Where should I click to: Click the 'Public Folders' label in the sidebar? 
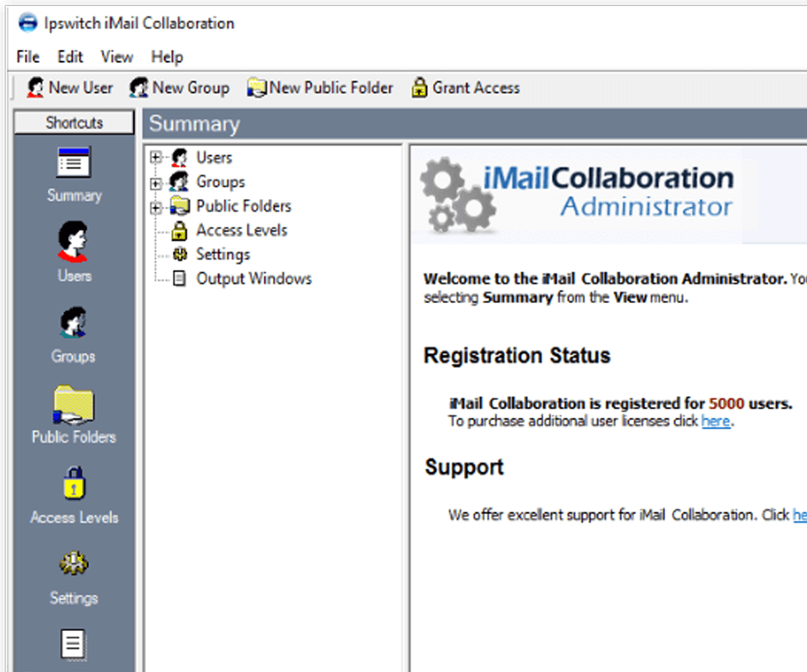coord(74,437)
